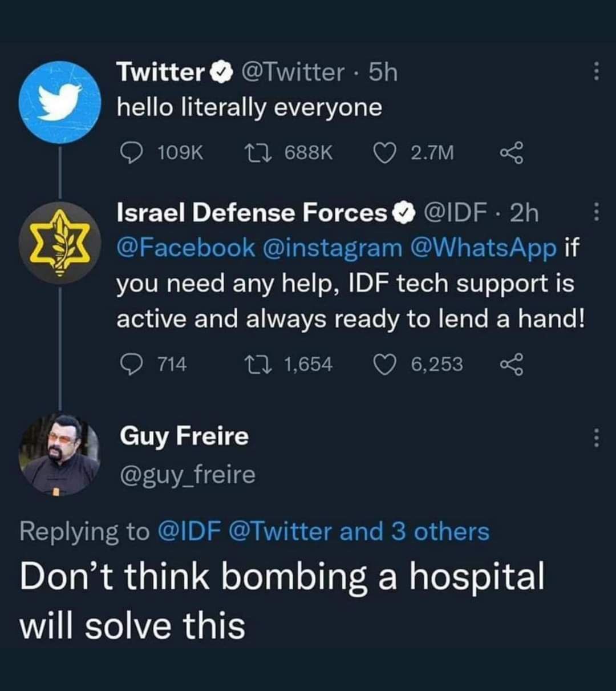Share the Israel Defense Forces tweet
616x691 pixels.
[510, 365]
